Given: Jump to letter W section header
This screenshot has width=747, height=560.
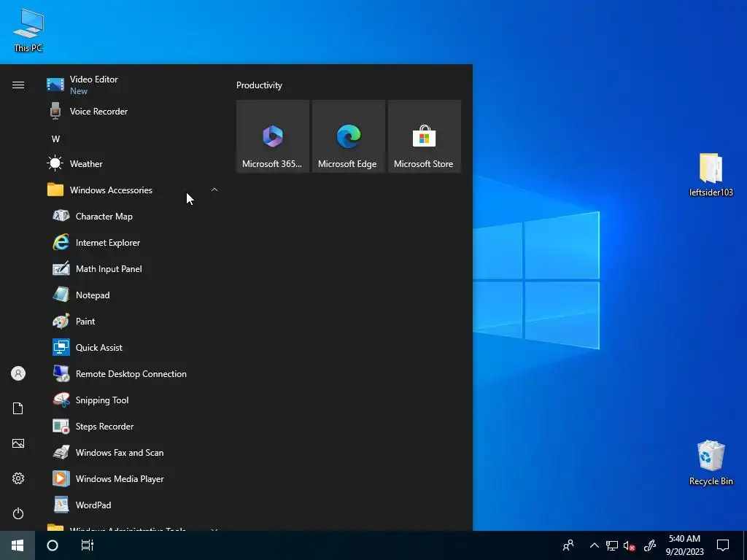Looking at the screenshot, I should [55, 139].
